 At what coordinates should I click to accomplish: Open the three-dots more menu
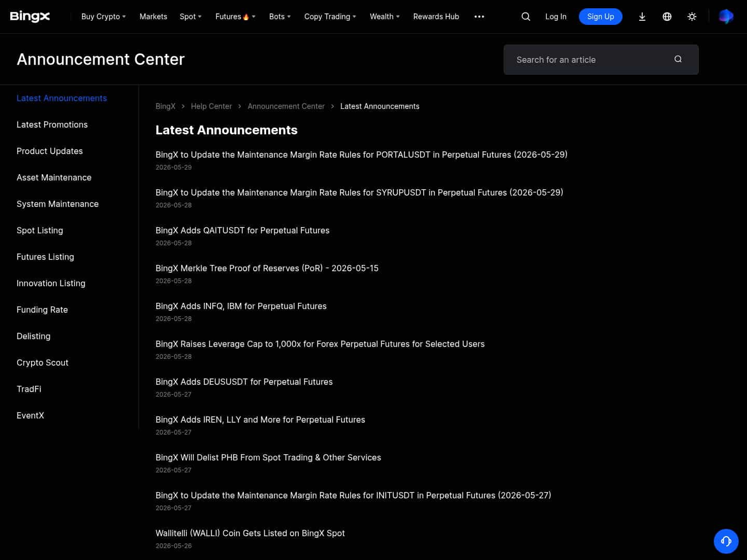[479, 17]
